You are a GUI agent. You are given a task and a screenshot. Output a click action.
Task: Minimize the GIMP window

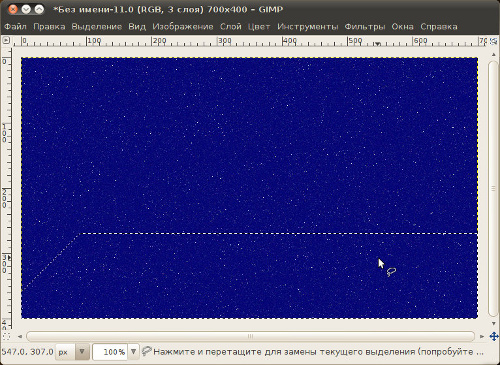point(26,9)
